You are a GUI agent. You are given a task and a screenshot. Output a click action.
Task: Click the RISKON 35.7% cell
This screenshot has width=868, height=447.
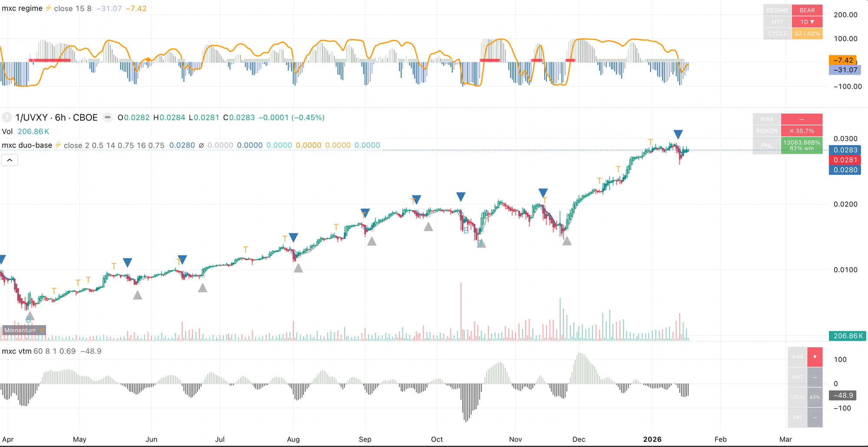801,131
